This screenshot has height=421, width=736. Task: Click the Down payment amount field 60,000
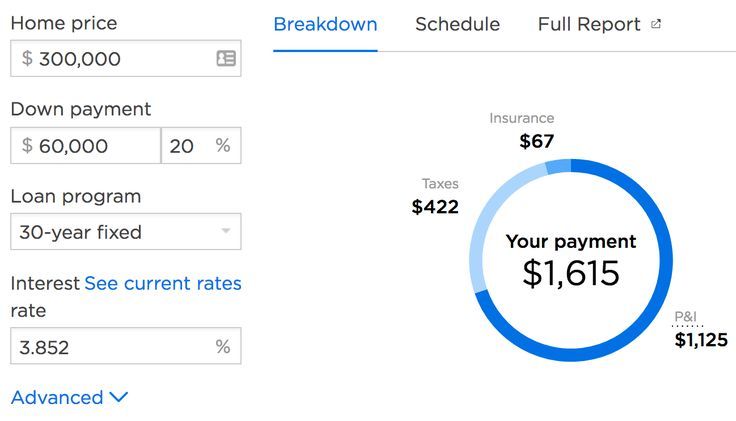[85, 145]
